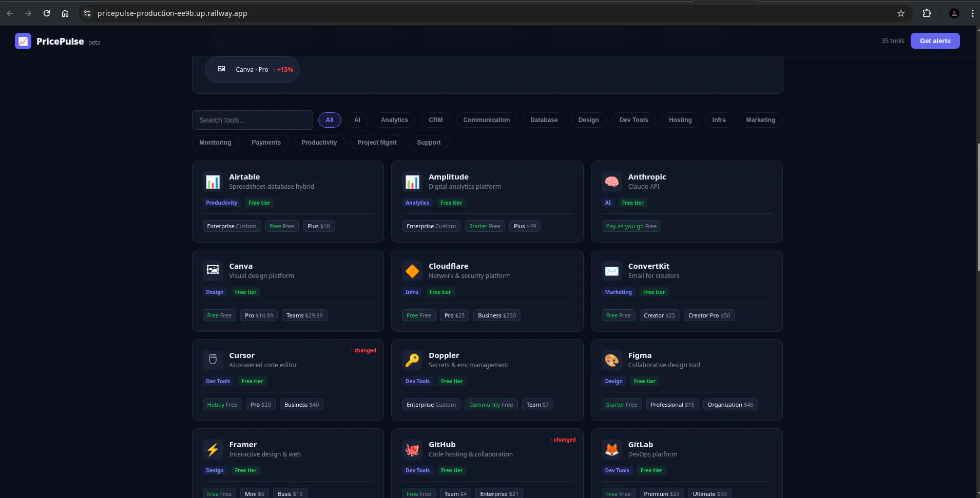Open the Anthropic card title
Viewport: 980px width, 498px height.
[x=647, y=177]
